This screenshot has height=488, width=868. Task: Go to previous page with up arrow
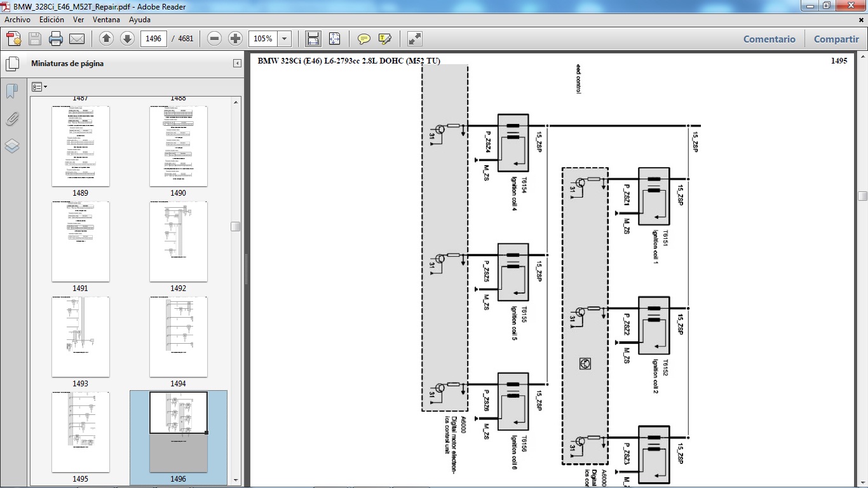(x=107, y=39)
